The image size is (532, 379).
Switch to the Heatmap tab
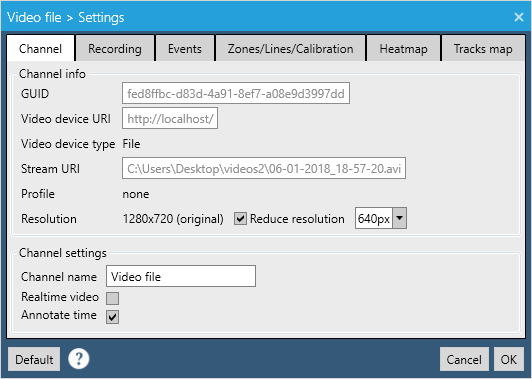[x=403, y=49]
